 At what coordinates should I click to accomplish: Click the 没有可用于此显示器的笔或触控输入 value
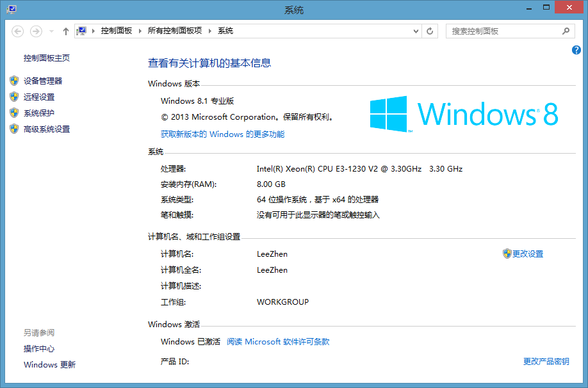coord(318,214)
